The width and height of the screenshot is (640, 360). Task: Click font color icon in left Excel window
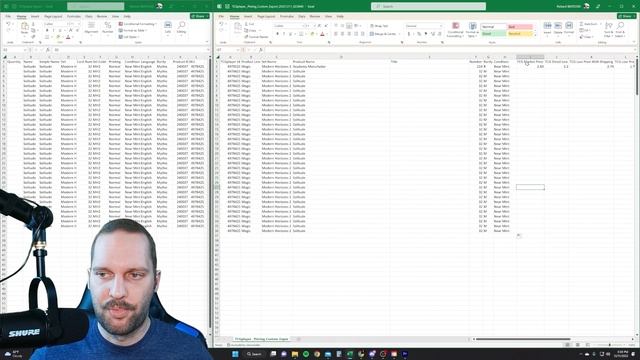point(68,37)
